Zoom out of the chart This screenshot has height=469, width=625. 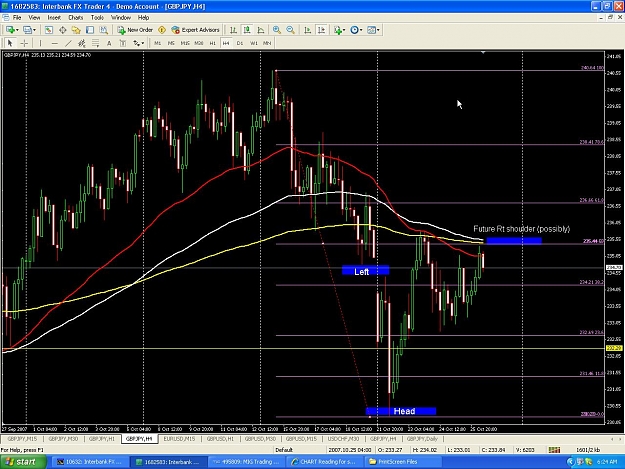[x=291, y=30]
